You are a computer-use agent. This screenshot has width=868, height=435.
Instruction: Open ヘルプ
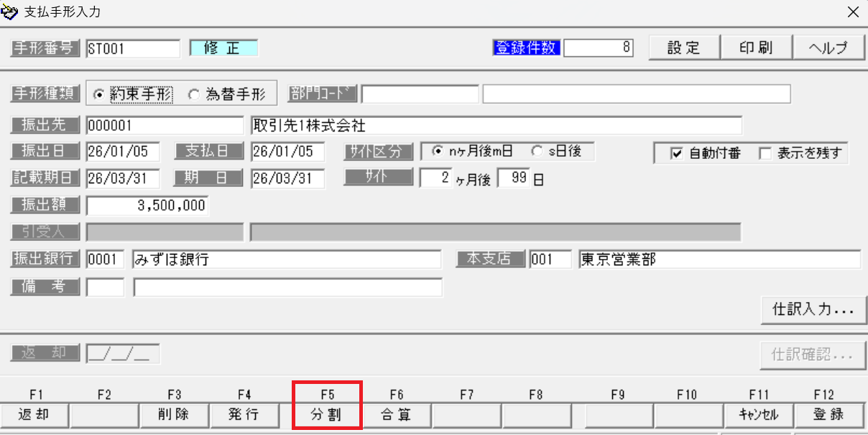[829, 46]
